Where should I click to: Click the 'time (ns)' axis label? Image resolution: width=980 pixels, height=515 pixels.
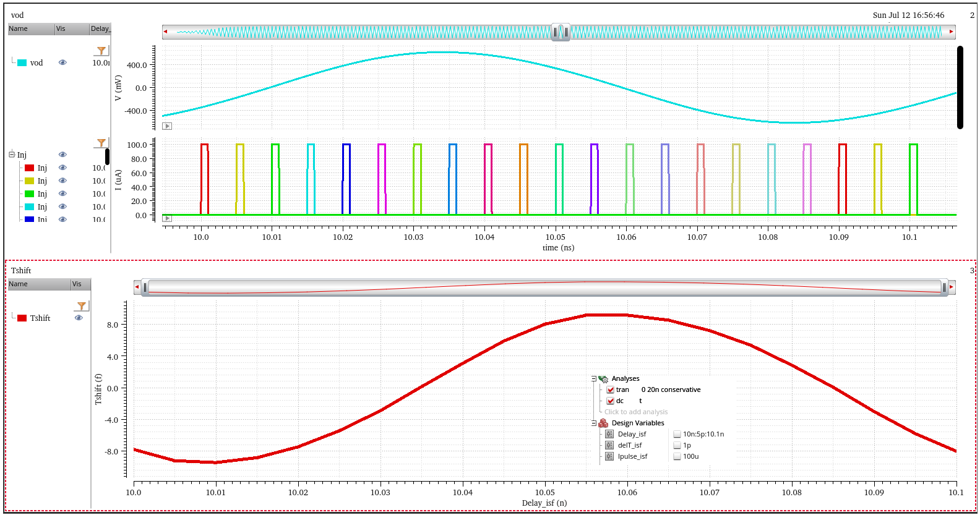(558, 247)
